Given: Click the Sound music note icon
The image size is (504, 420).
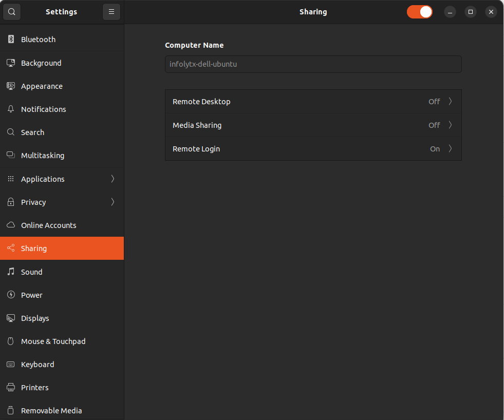Looking at the screenshot, I should point(11,272).
